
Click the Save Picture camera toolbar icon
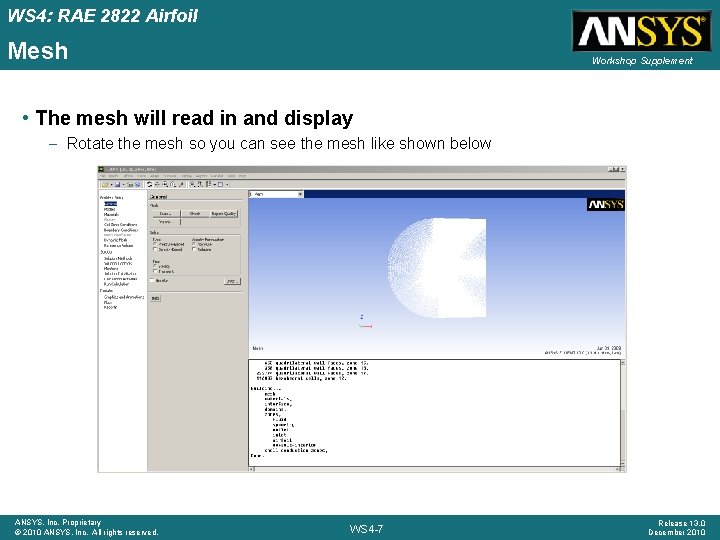[x=130, y=185]
